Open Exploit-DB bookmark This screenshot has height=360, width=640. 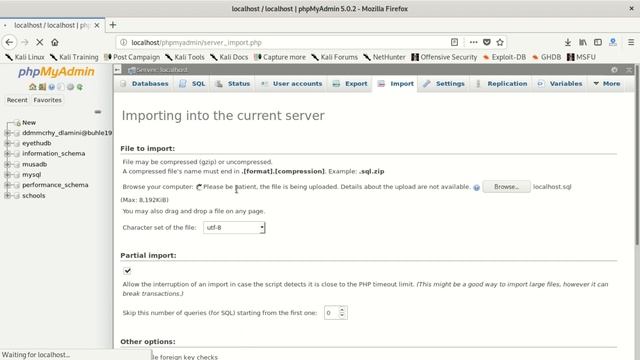coord(504,57)
